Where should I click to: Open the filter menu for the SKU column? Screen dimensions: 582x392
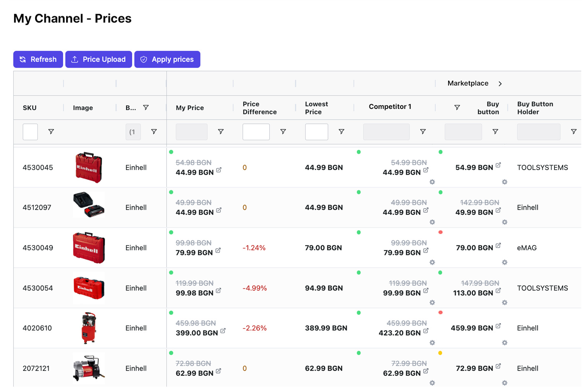tap(51, 131)
